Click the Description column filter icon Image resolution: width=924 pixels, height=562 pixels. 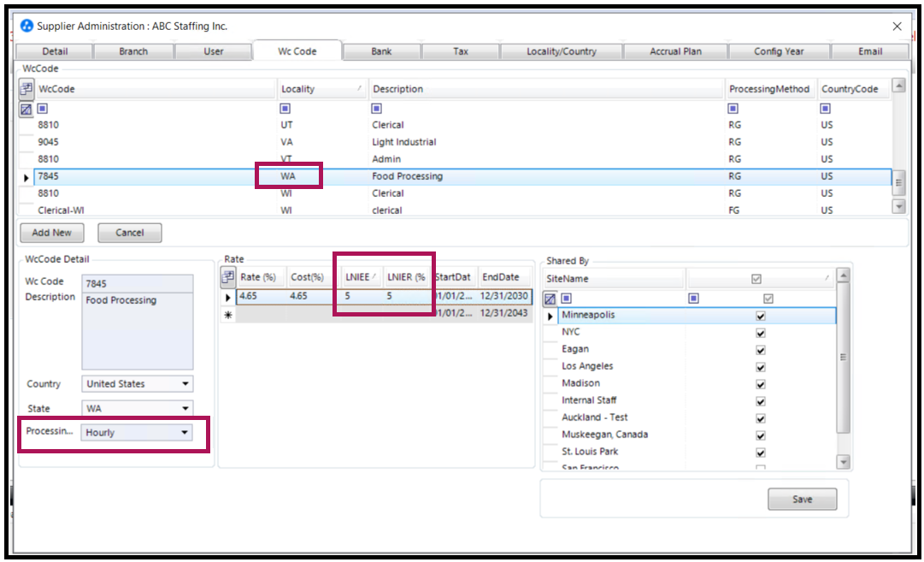pyautogui.click(x=377, y=109)
